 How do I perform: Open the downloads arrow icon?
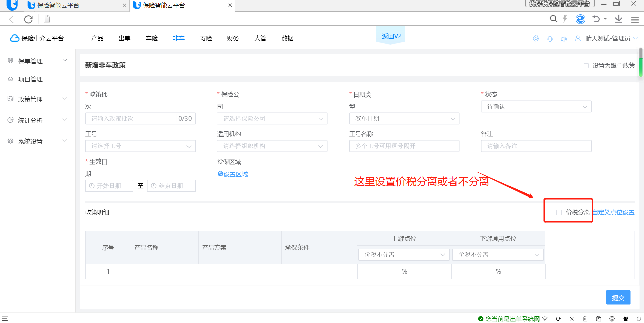tap(619, 19)
